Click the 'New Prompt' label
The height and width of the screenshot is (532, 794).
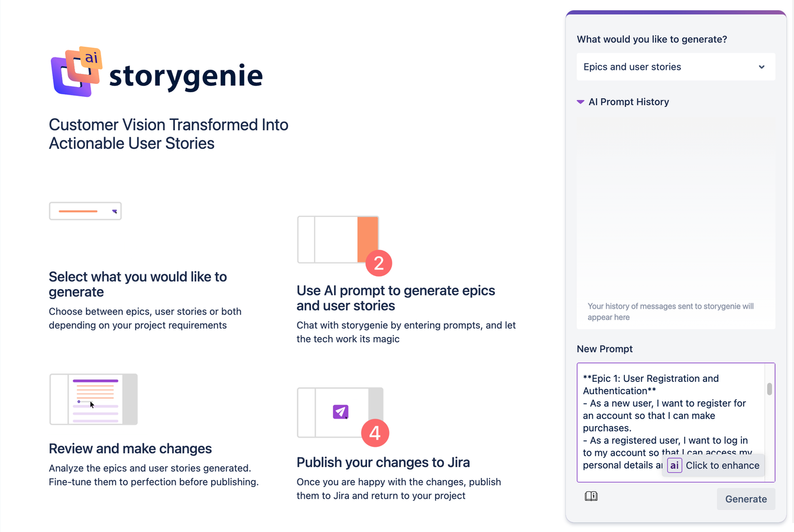click(605, 349)
